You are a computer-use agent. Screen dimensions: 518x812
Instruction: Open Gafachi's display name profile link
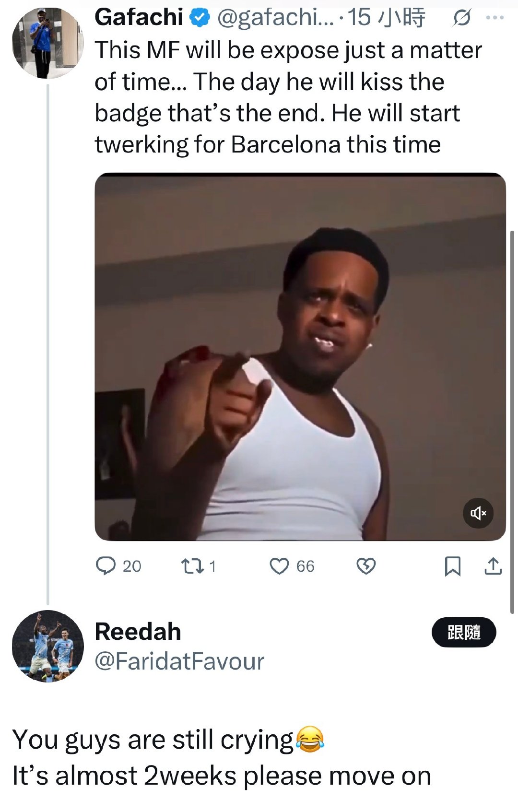pos(139,17)
